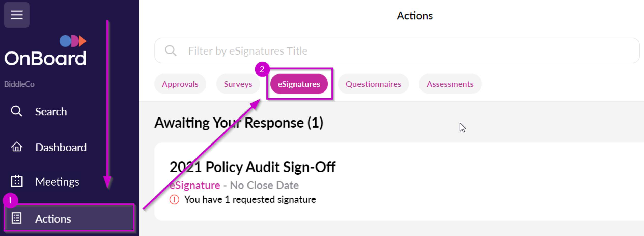Click the red alert icon on requested signature

(x=175, y=200)
